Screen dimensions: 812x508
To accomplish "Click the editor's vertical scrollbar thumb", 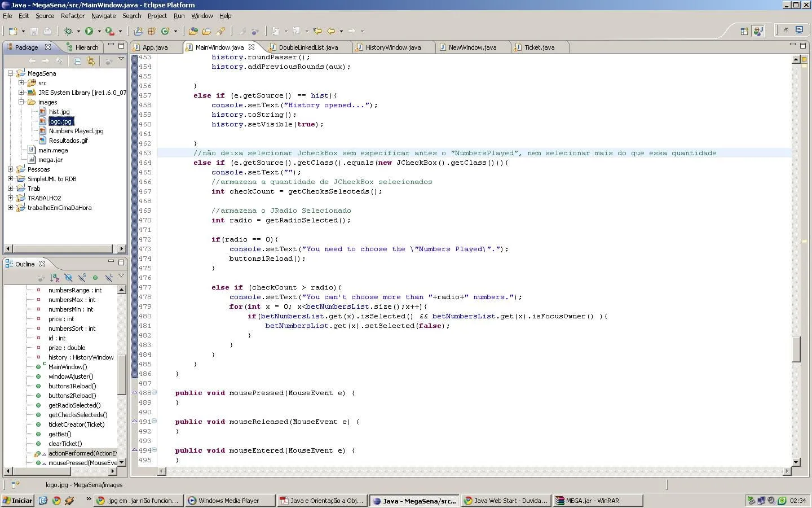I will tap(796, 349).
